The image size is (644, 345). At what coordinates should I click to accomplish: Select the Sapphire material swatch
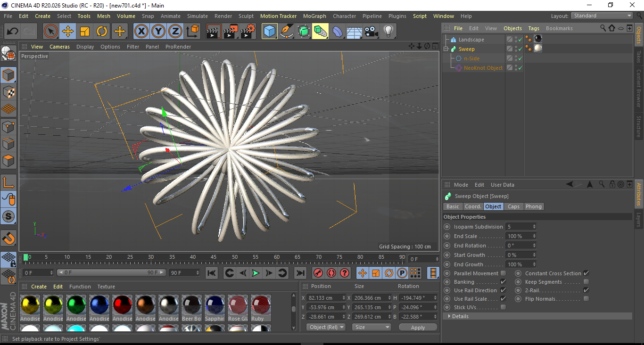pyautogui.click(x=215, y=308)
